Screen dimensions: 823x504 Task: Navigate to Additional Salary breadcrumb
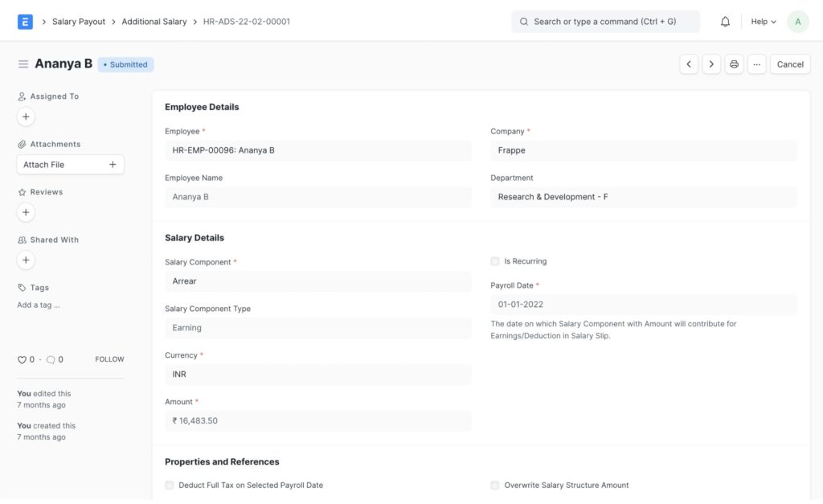(154, 22)
